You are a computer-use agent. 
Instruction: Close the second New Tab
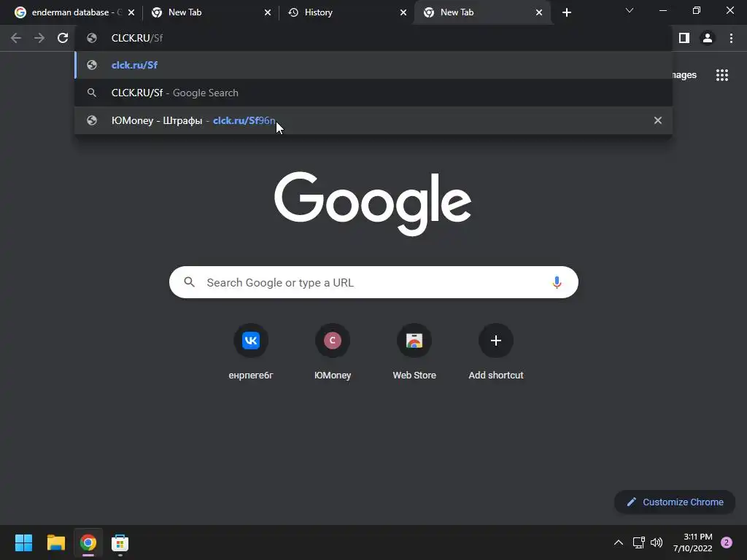coord(267,13)
